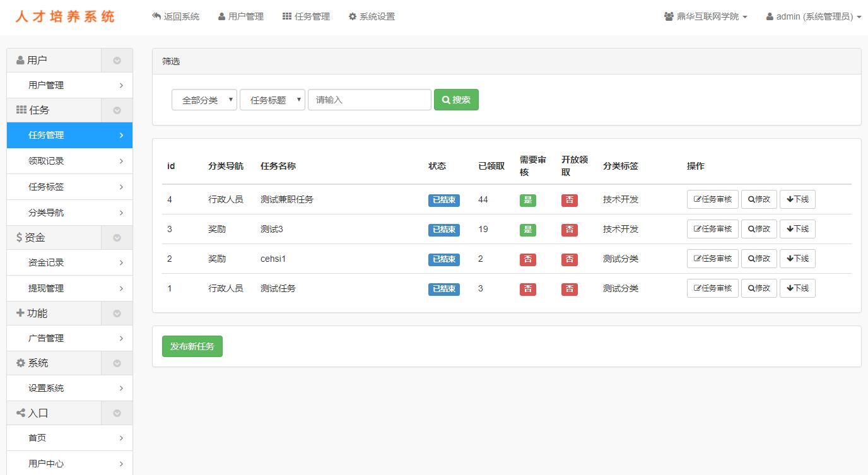Select 任务管理 in the sidebar

[69, 135]
